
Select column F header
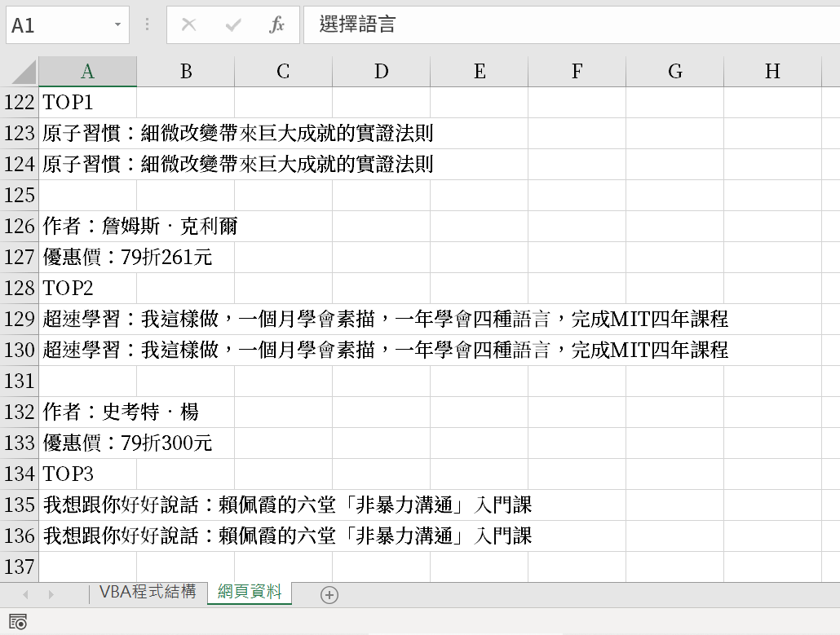pos(577,71)
